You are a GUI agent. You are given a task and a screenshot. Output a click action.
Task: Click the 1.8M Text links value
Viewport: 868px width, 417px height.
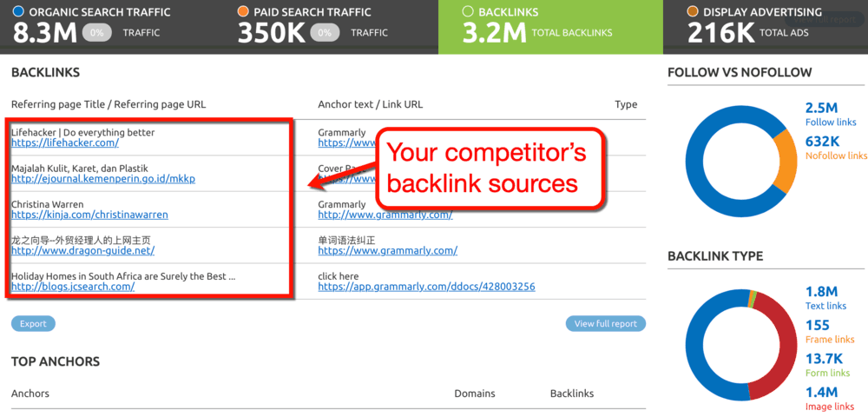tap(821, 291)
